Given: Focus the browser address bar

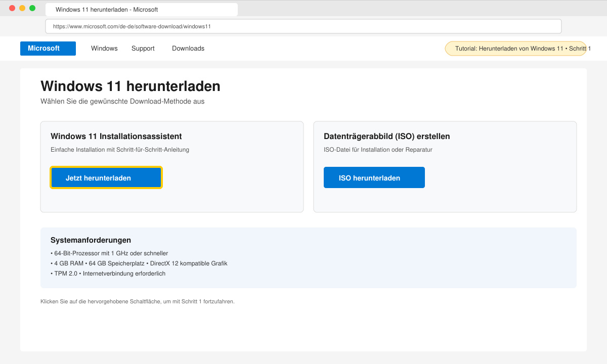Looking at the screenshot, I should coord(303,26).
